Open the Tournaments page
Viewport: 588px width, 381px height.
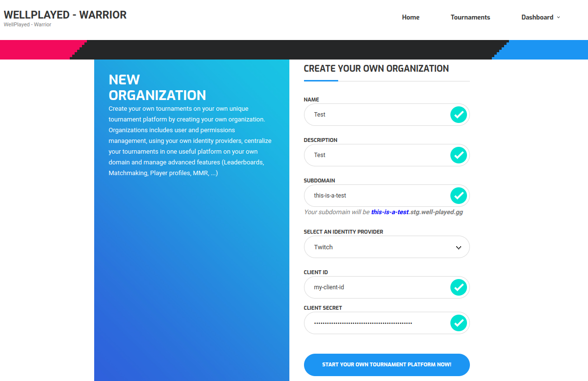[x=470, y=17]
